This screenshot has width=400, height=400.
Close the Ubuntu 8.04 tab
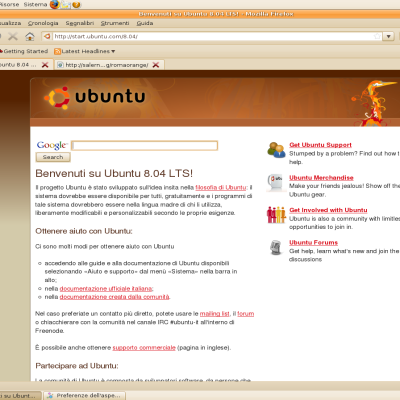45,65
